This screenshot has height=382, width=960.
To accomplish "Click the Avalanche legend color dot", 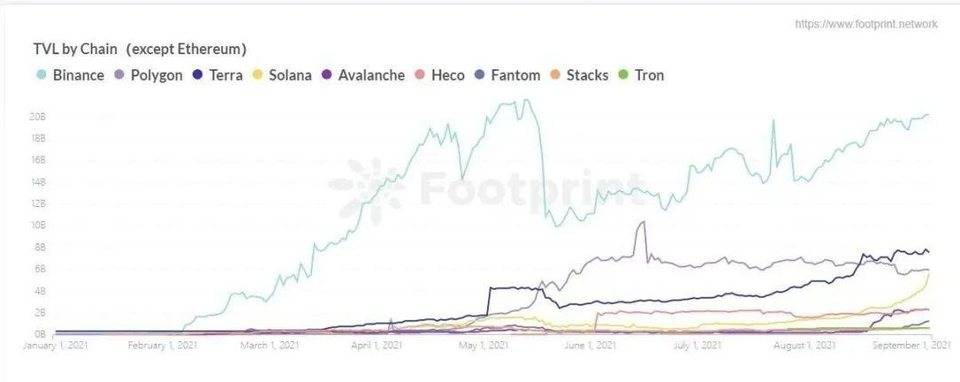I will pyautogui.click(x=327, y=75).
